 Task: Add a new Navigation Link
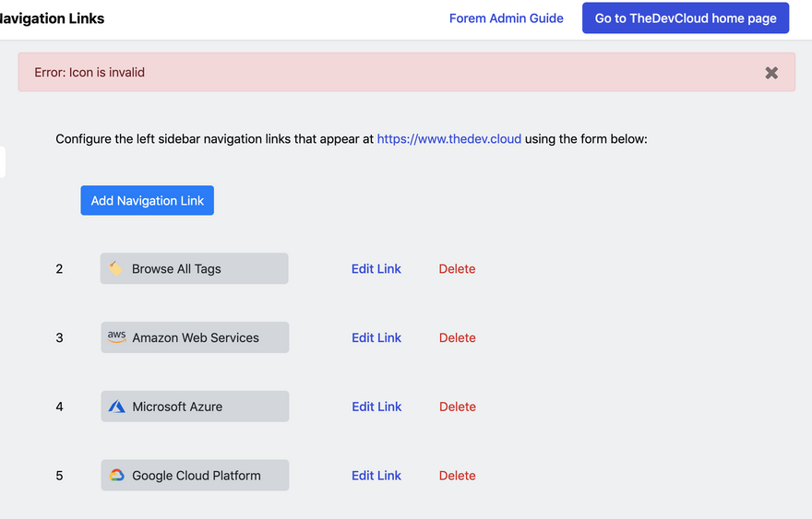click(x=147, y=200)
